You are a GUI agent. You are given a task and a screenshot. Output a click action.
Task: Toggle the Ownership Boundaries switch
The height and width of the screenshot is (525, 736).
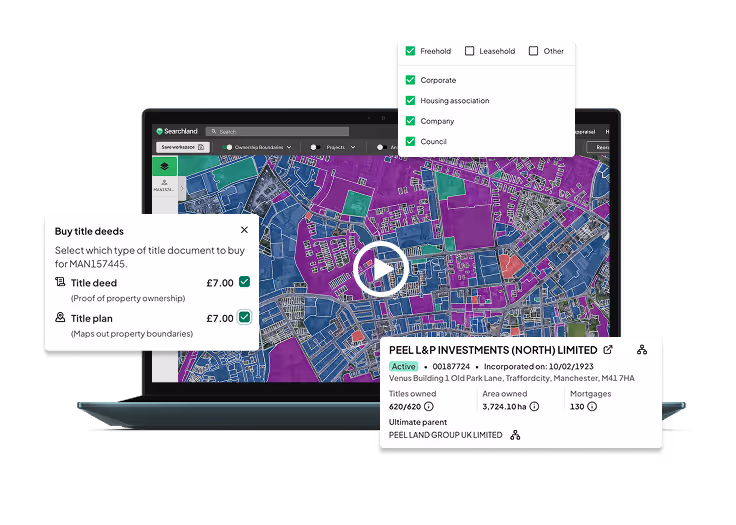[x=228, y=147]
